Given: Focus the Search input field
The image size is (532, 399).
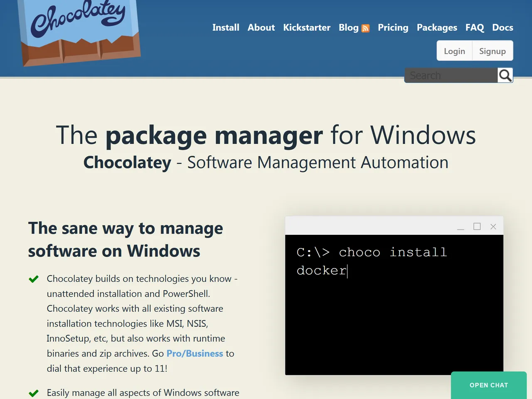Looking at the screenshot, I should click(x=451, y=75).
